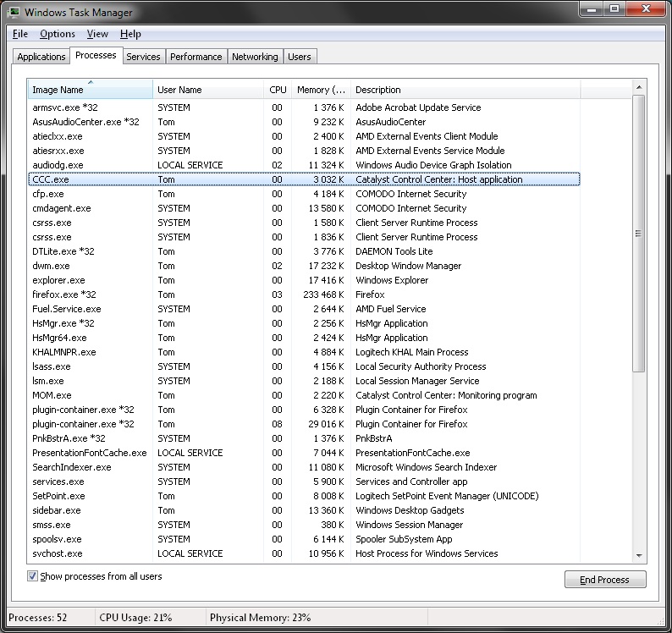Image resolution: width=672 pixels, height=633 pixels.
Task: Select the PresentationFontCache.exe process
Action: coord(304,453)
